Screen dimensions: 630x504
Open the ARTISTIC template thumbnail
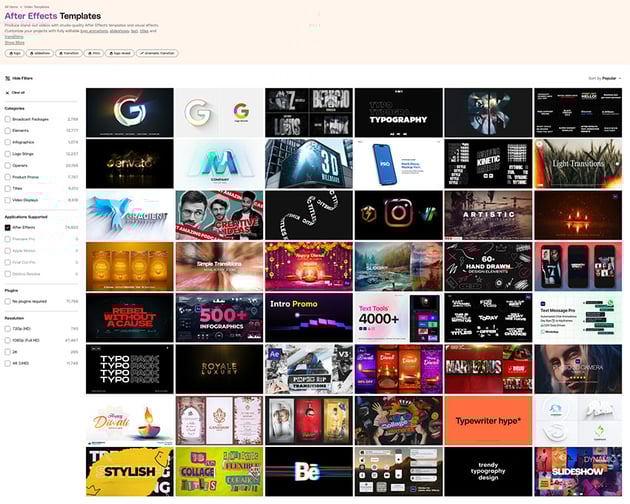pyautogui.click(x=488, y=215)
